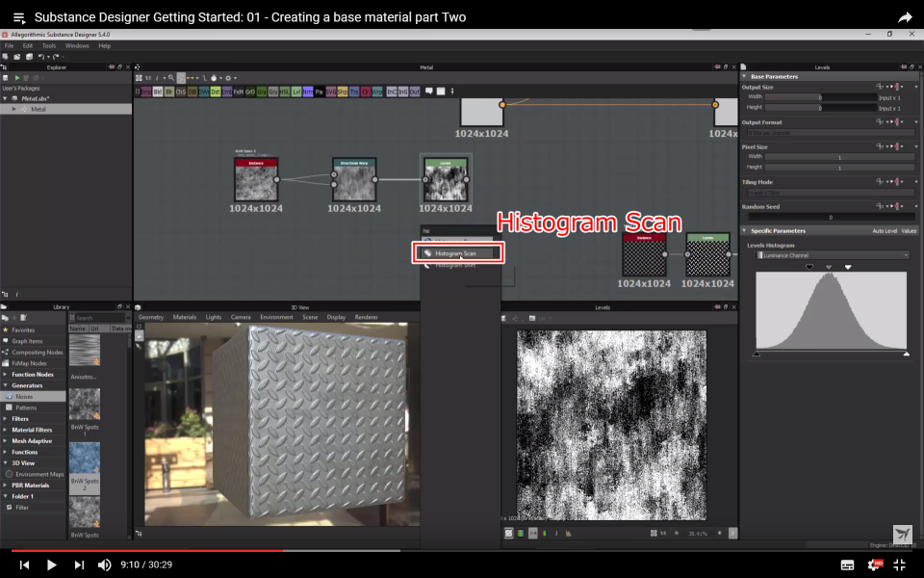Click the graph zoom magnifier icon
924x578 pixels.
[x=171, y=78]
